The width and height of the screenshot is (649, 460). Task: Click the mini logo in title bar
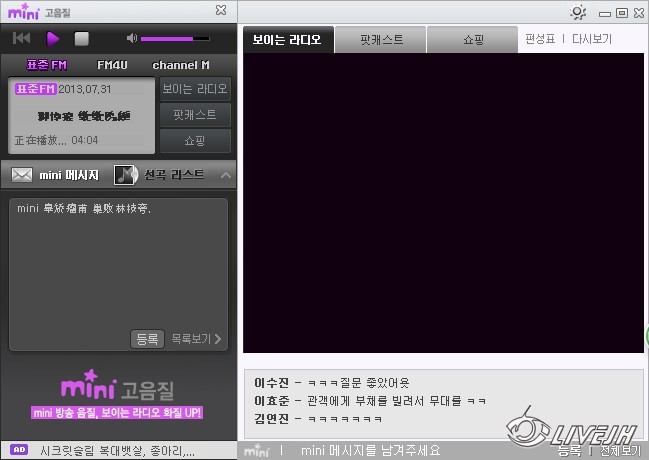click(x=24, y=11)
